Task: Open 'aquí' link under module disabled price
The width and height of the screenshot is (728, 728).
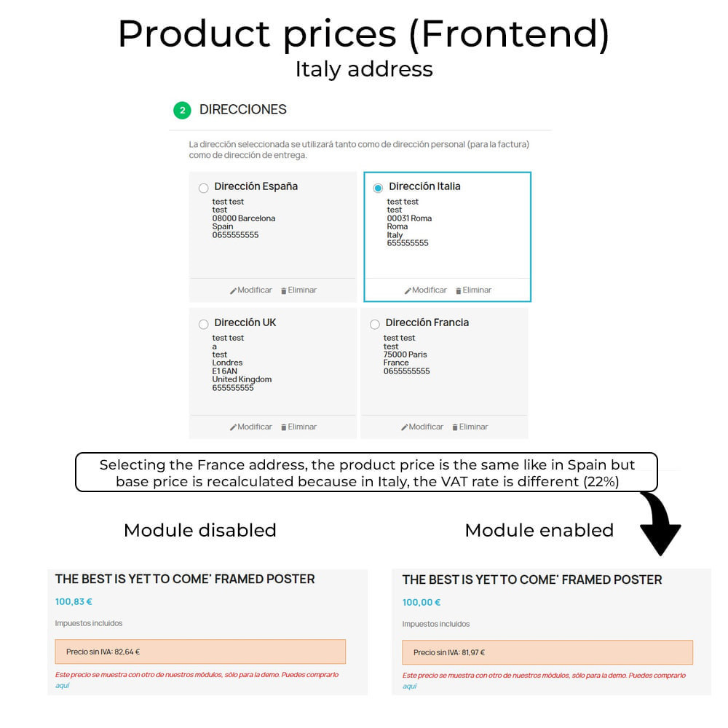Action: tap(62, 685)
